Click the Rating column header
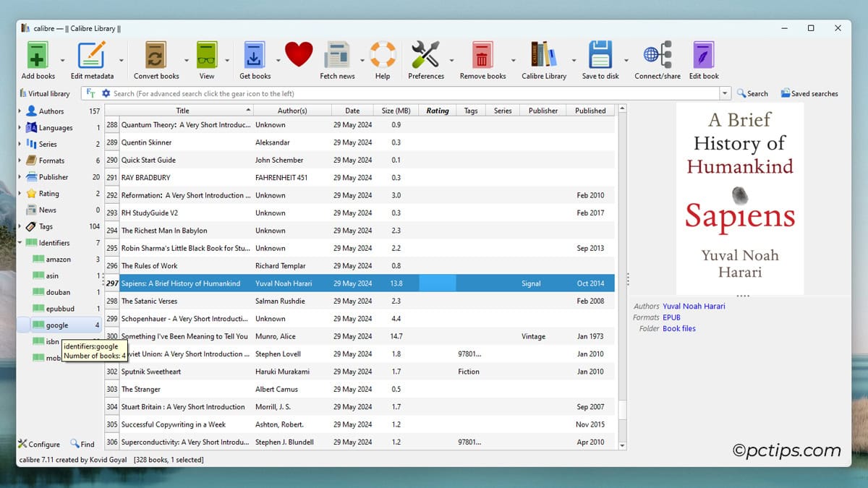868x488 pixels. pyautogui.click(x=437, y=111)
